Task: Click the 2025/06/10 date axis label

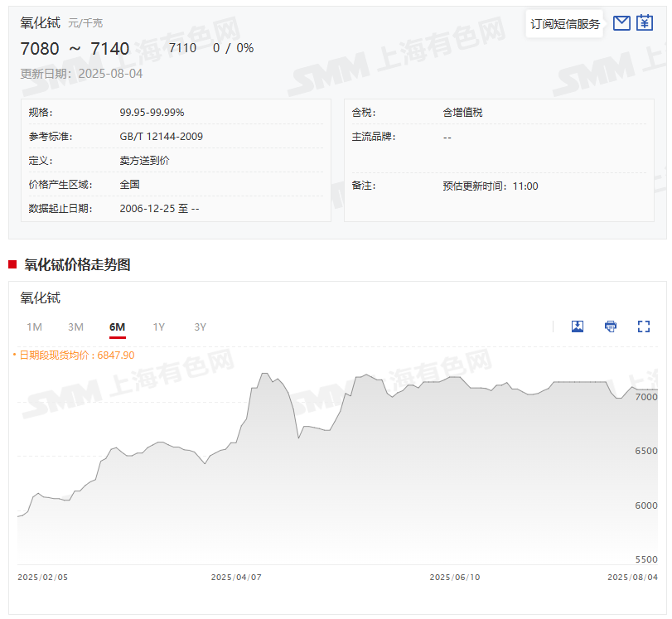Action: (x=455, y=577)
